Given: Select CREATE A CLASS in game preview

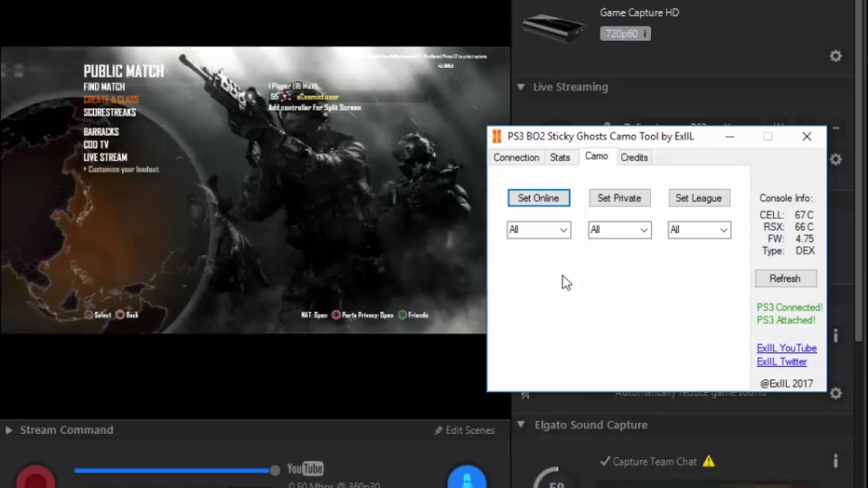Looking at the screenshot, I should pos(111,100).
